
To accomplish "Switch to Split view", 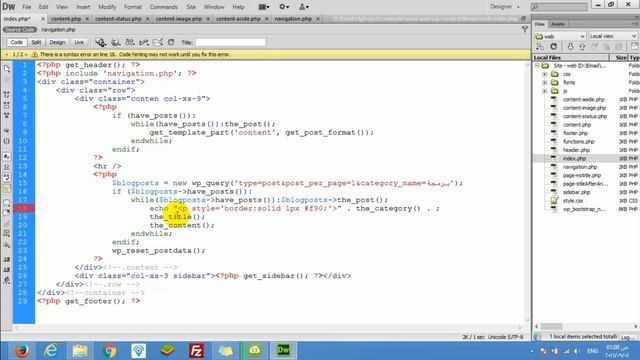I will (x=36, y=42).
